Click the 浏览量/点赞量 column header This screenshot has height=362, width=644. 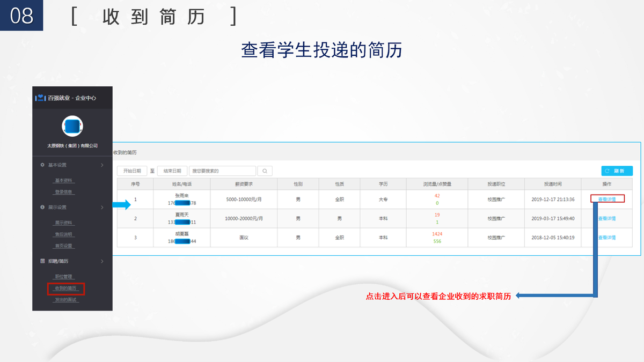437,184
